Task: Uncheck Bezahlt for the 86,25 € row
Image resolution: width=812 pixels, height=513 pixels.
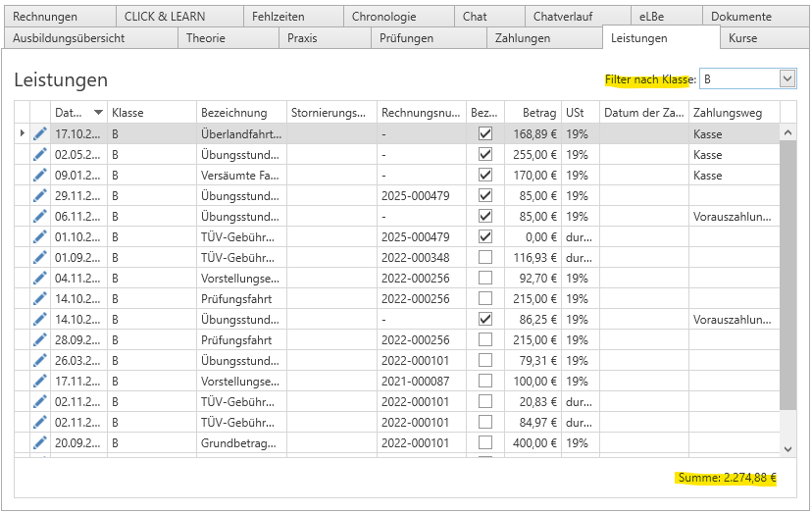Action: [x=485, y=319]
